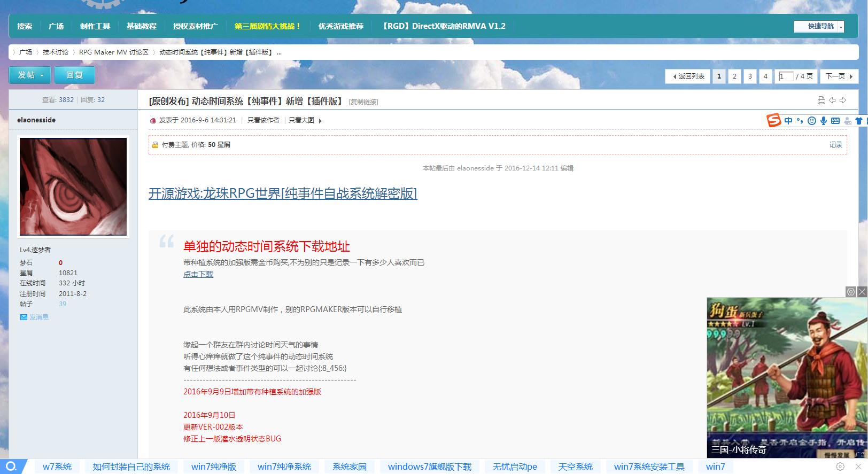The width and height of the screenshot is (868, 474).
Task: Return to thread list via 返回列表
Action: 688,76
